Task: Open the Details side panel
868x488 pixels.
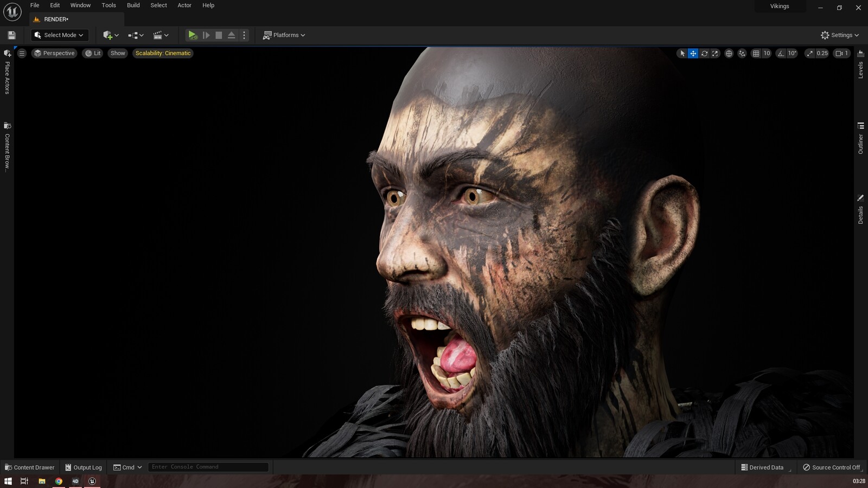Action: (x=860, y=209)
